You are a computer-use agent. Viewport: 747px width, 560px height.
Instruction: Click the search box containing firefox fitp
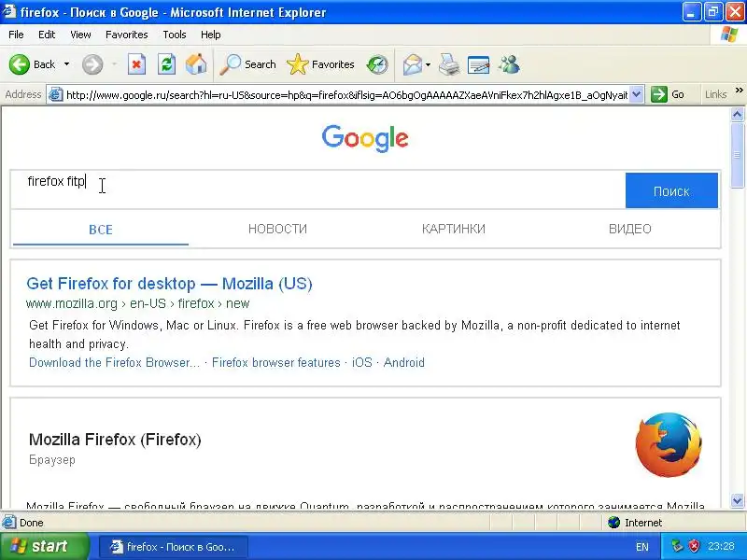point(317,189)
